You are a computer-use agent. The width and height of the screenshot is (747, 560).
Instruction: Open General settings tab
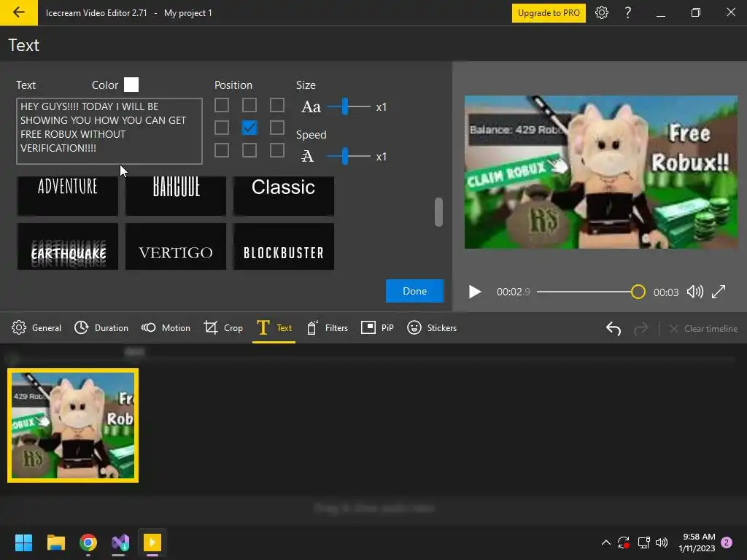click(x=36, y=327)
